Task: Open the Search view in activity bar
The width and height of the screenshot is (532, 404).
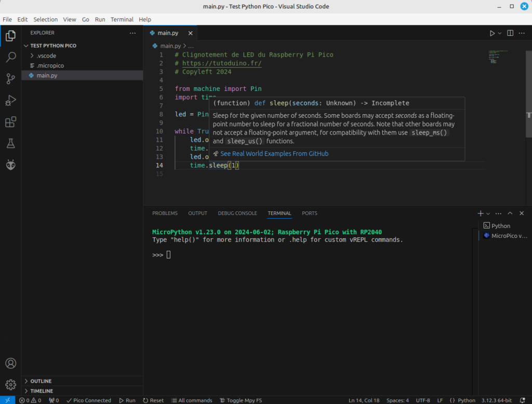Action: pos(10,57)
